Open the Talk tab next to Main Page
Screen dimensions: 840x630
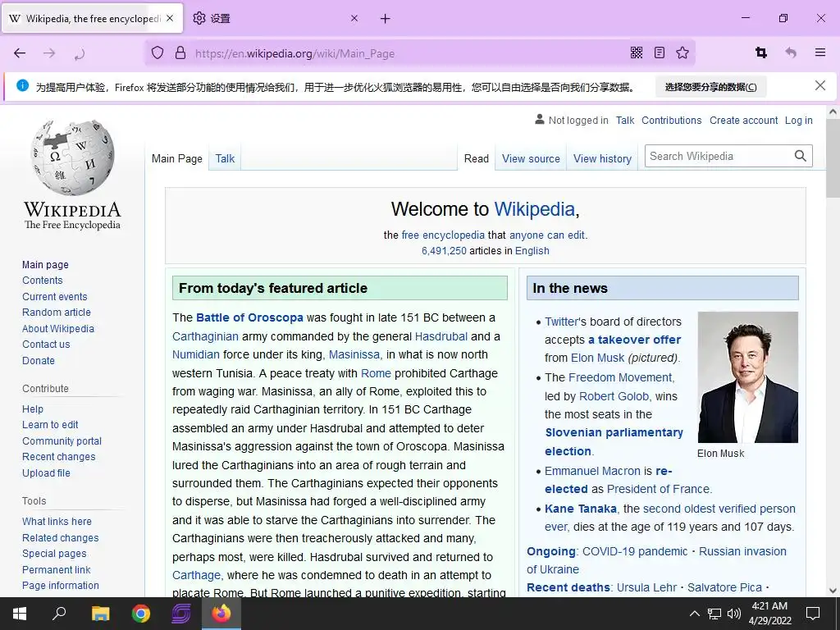coord(225,158)
